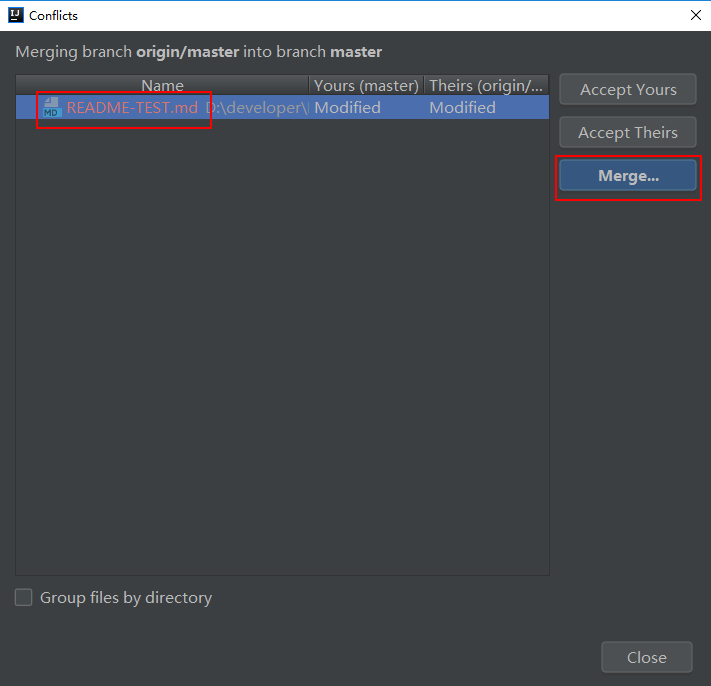The width and height of the screenshot is (711, 686).
Task: Click Modified status in the Theirs column
Action: click(463, 107)
